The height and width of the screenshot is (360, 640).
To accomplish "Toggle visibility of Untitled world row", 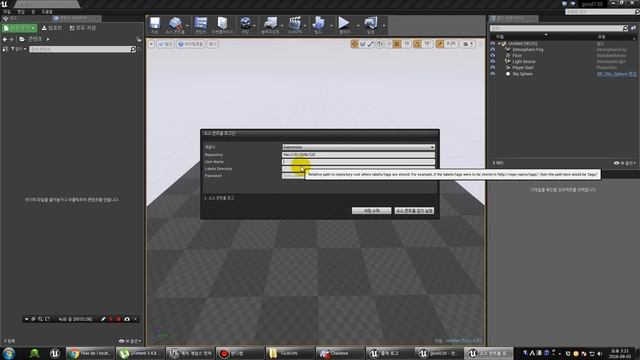I will (x=493, y=43).
